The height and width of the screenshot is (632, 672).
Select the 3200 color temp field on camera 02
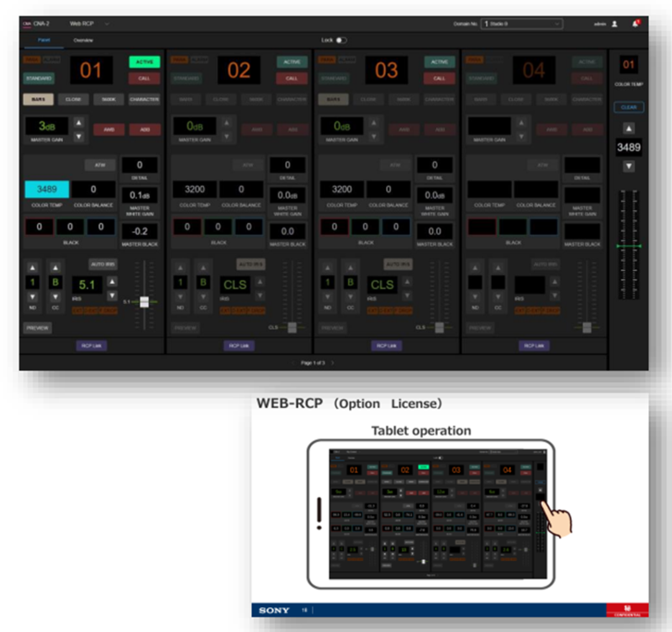coord(195,189)
